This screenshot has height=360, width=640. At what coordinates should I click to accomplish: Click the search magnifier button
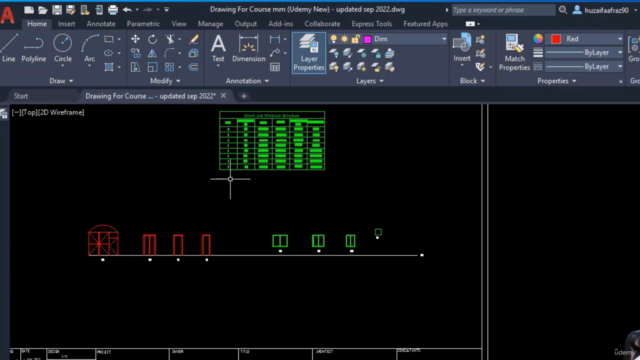(x=562, y=10)
